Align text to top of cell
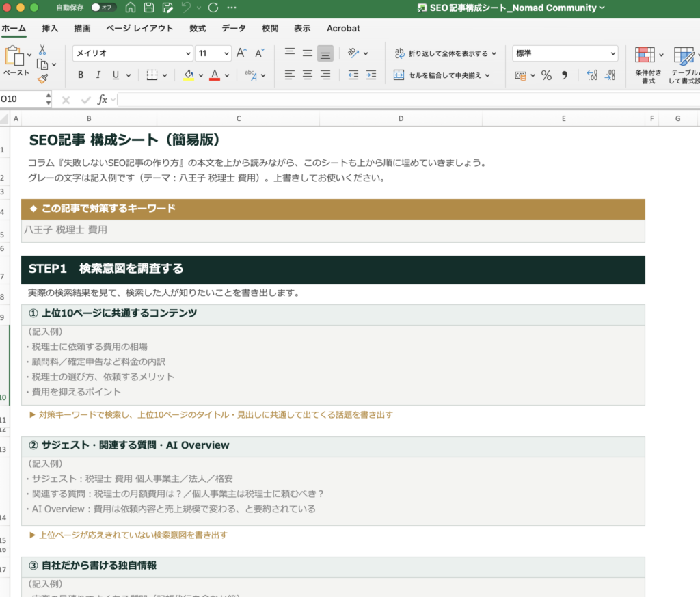Viewport: 700px width, 597px height. (290, 53)
